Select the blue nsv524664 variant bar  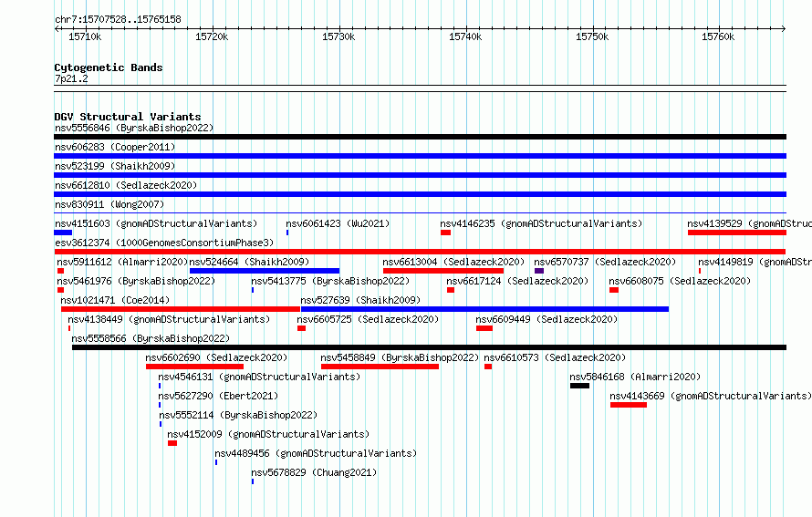coord(265,271)
